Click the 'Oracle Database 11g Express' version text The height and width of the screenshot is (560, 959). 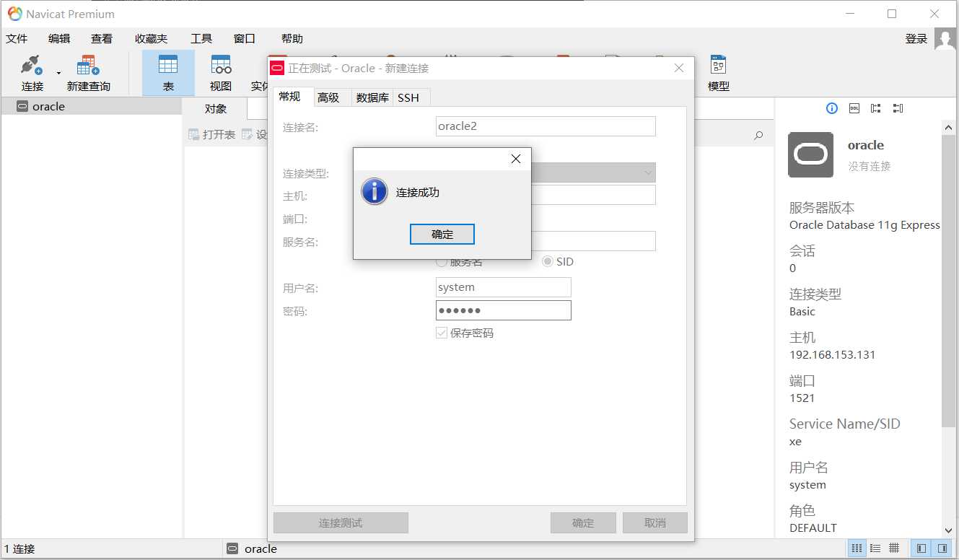[864, 225]
